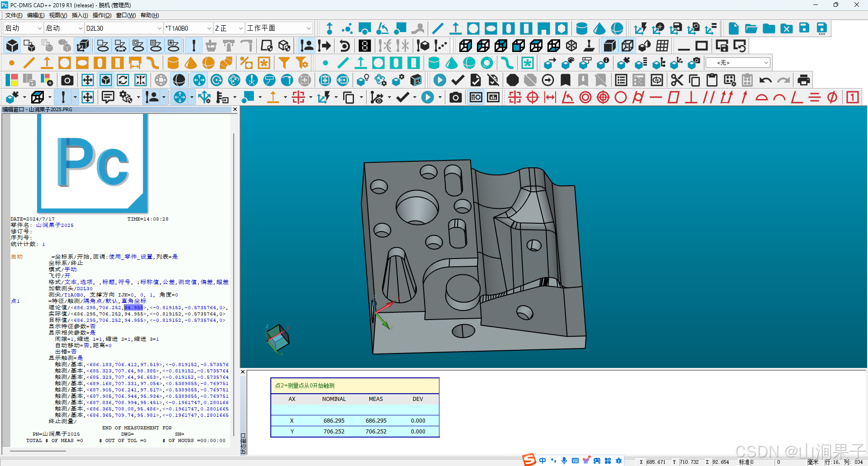The height and width of the screenshot is (466, 868).
Task: Toggle the solid shaded cube view
Action: [609, 46]
